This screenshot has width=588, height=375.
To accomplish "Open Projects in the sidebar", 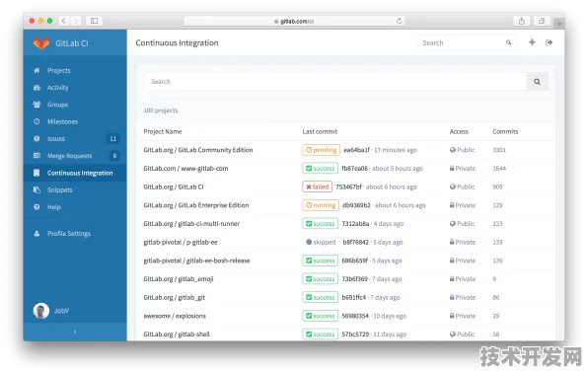I will 58,70.
